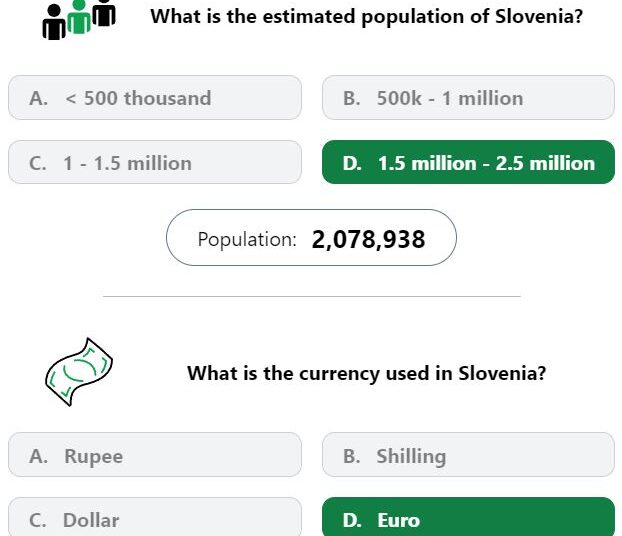Click the 'A.' letter beside Rupee
622x536 pixels.
[x=38, y=456]
